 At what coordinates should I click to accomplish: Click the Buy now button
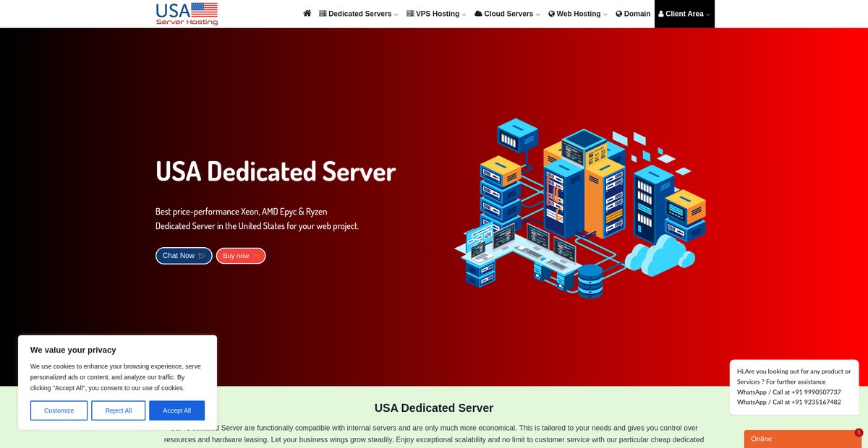click(x=241, y=256)
